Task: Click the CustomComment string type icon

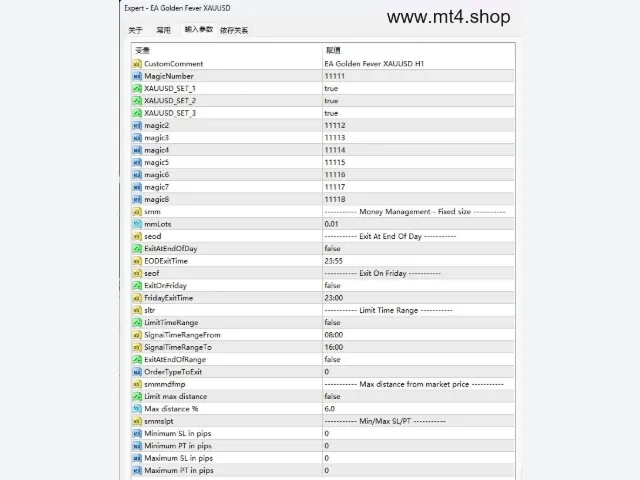Action: tap(137, 64)
